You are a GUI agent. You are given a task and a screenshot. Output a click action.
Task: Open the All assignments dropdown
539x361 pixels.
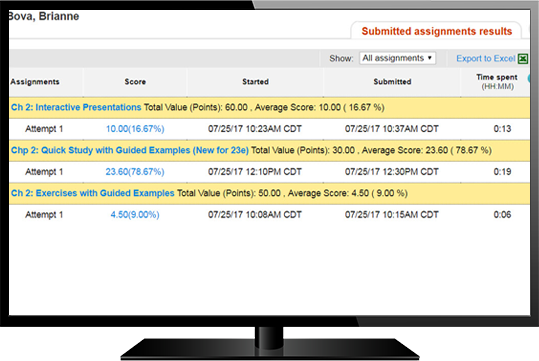pos(397,58)
